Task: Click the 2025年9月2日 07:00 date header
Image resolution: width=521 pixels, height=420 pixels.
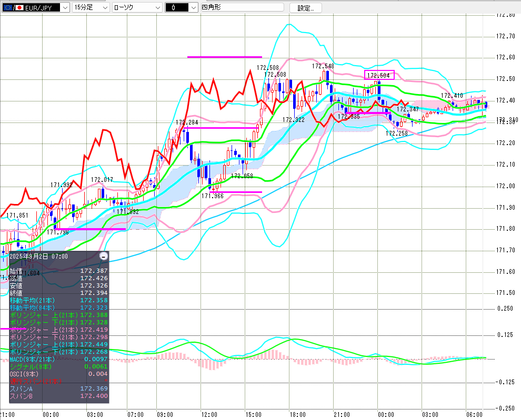Action: 38,256
